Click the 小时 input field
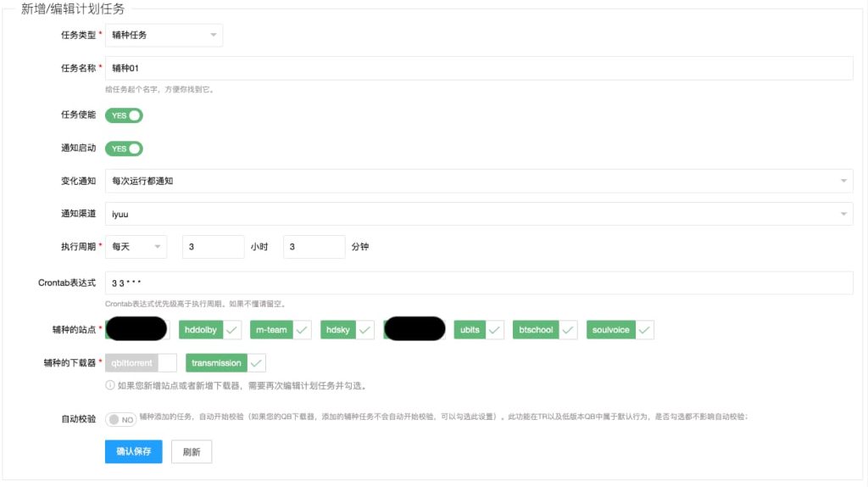This screenshot has width=868, height=487. coord(213,247)
